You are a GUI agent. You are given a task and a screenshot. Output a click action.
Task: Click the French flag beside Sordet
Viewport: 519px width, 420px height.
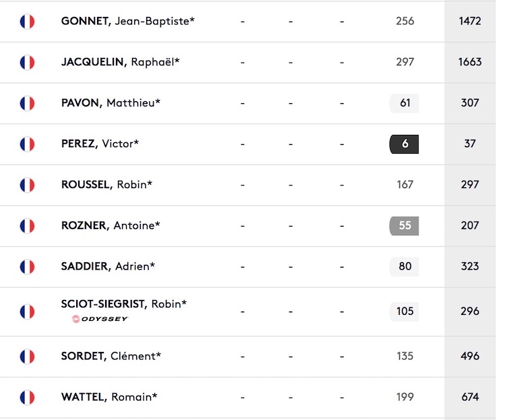tap(27, 357)
